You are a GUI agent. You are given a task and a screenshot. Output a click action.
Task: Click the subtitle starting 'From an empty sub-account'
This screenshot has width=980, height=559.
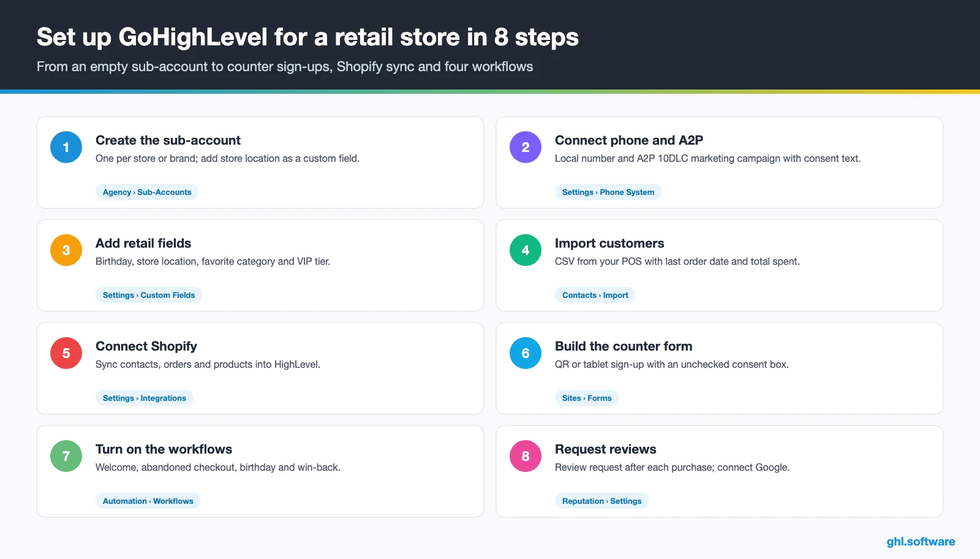tap(285, 67)
